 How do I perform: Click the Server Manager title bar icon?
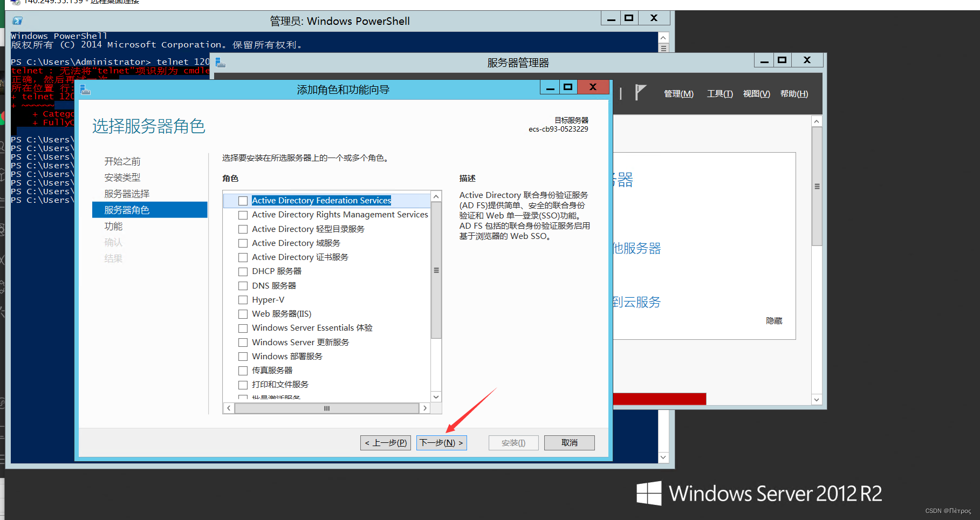tap(220, 63)
